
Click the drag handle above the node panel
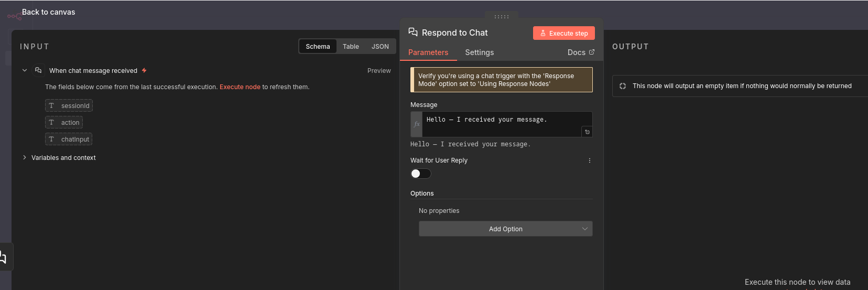click(502, 17)
